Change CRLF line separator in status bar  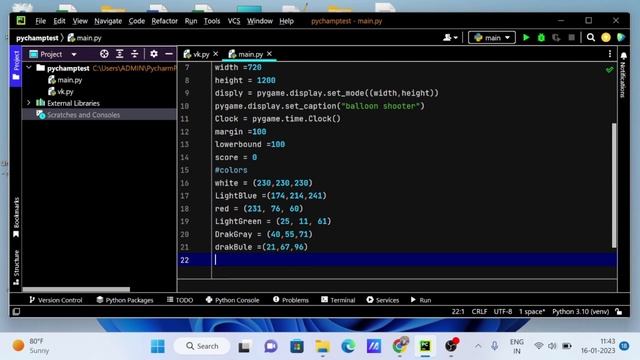479,311
